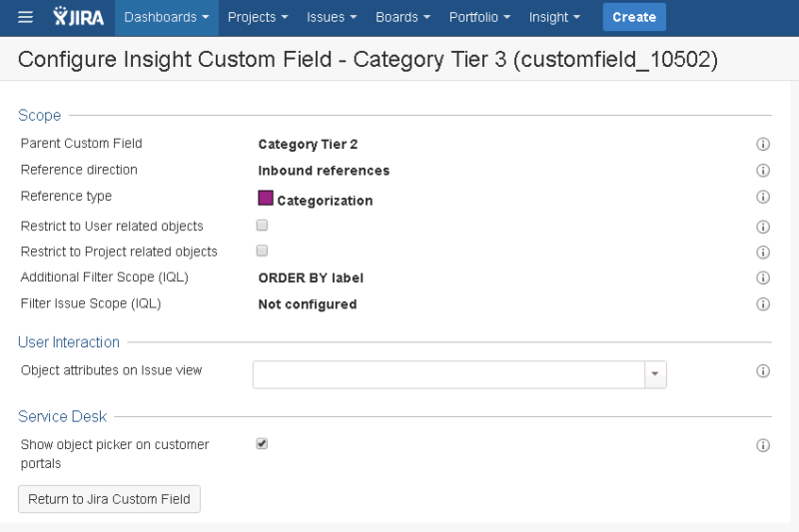This screenshot has height=532, width=799.
Task: Click the purple Categorization color swatch
Action: tap(266, 199)
